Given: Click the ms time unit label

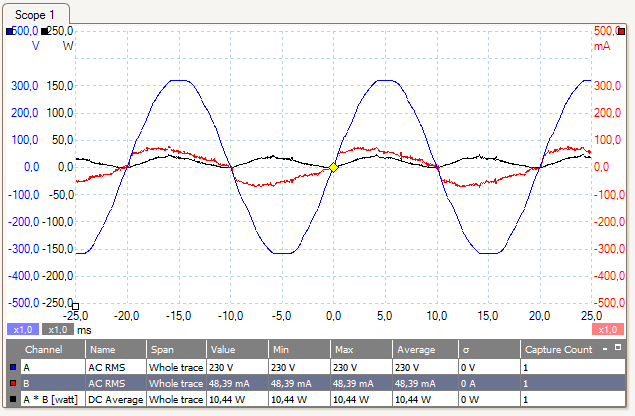Looking at the screenshot, I should tap(84, 329).
